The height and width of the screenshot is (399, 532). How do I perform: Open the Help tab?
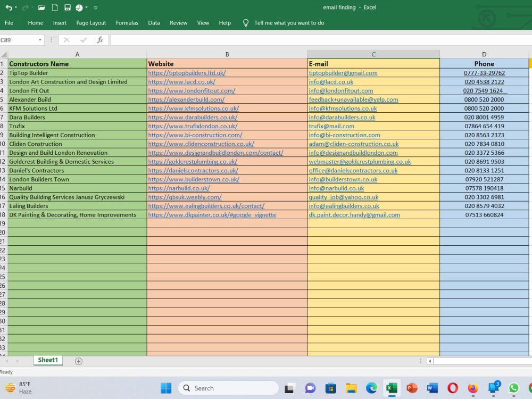(x=225, y=23)
